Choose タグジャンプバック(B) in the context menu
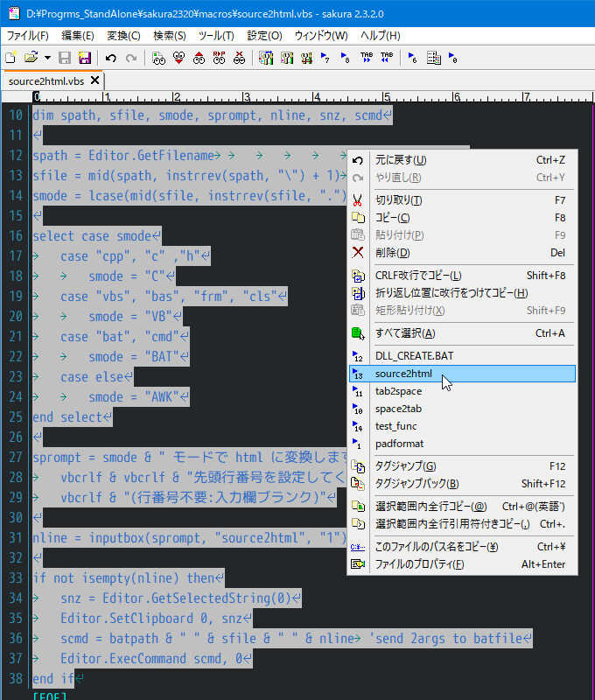 (x=462, y=484)
